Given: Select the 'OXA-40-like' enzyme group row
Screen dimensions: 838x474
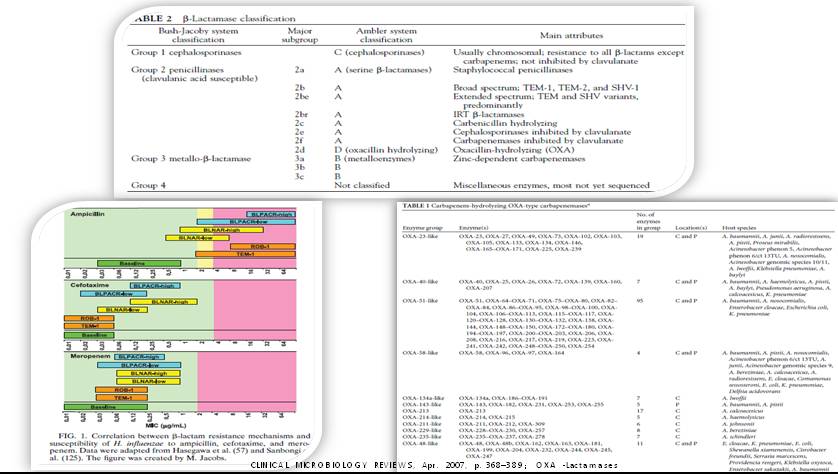Looking at the screenshot, I should click(420, 281).
